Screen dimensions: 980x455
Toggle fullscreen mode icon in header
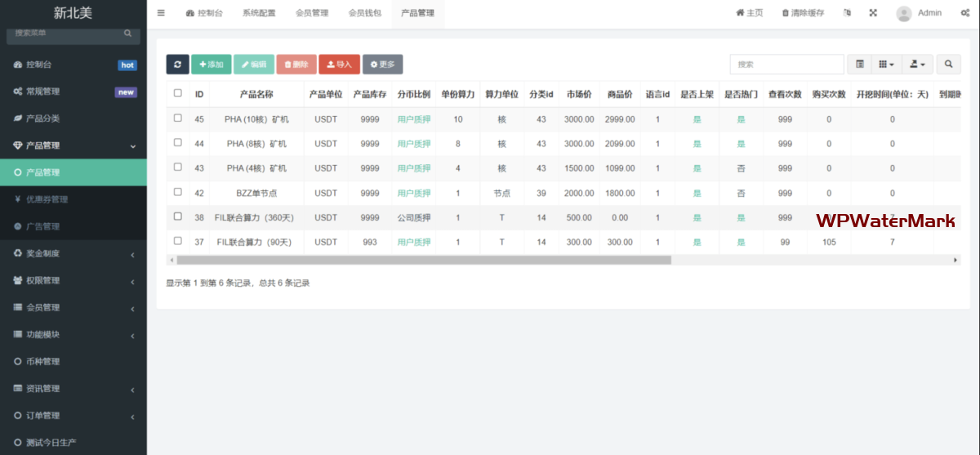coord(873,13)
